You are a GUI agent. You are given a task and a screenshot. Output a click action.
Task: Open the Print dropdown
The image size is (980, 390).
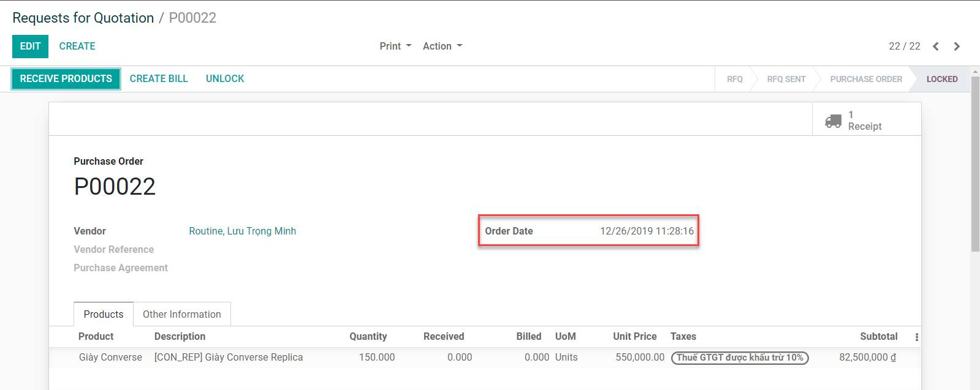coord(395,47)
